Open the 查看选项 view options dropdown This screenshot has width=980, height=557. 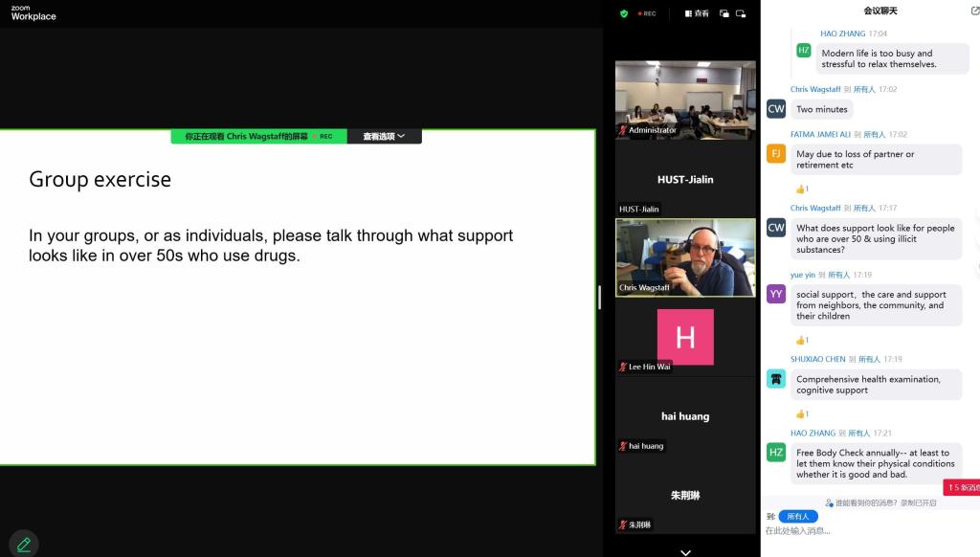tap(384, 137)
